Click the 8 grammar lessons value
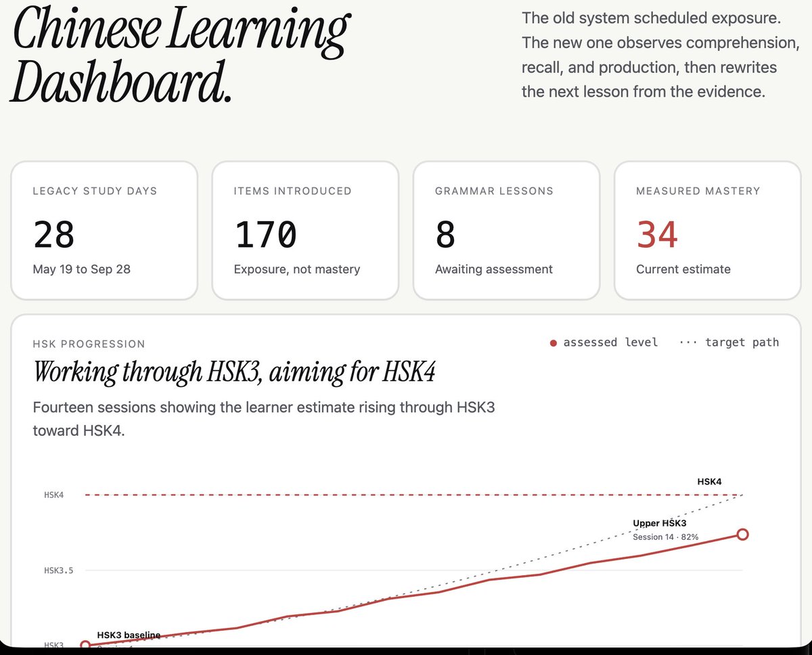 pos(445,235)
